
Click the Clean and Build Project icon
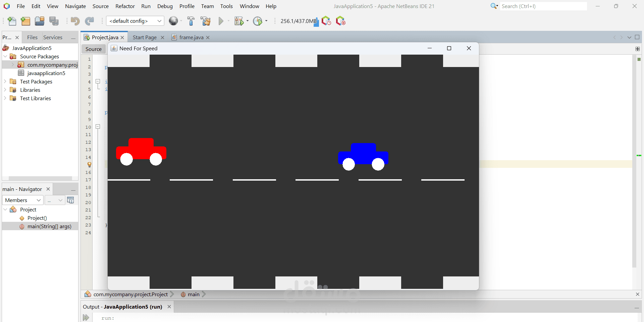click(x=206, y=21)
